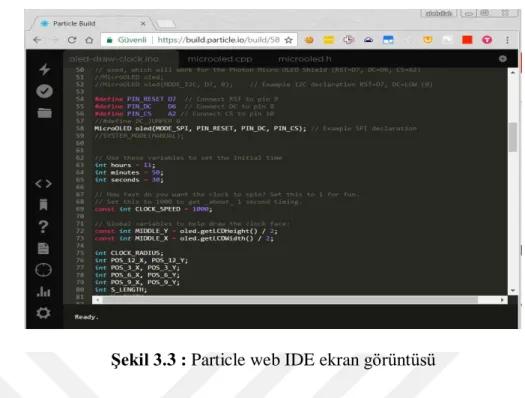
Task: Click the red square extension icon
Action: 467,40
